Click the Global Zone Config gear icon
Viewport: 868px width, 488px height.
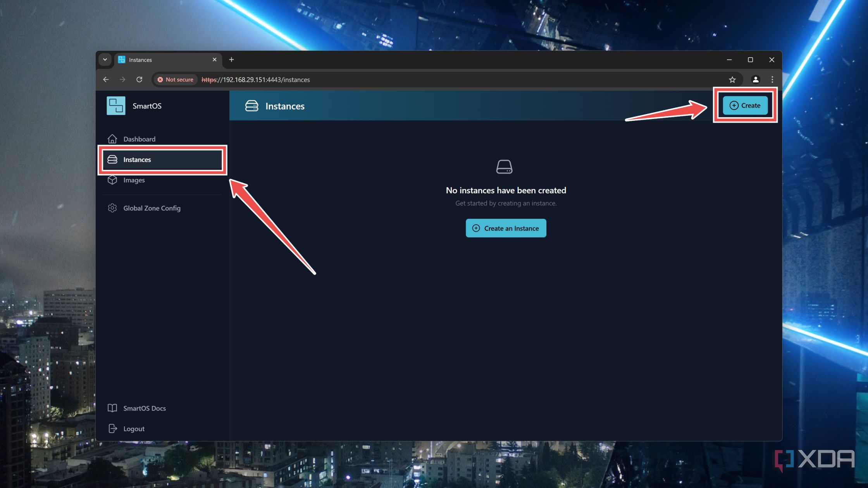pyautogui.click(x=112, y=208)
